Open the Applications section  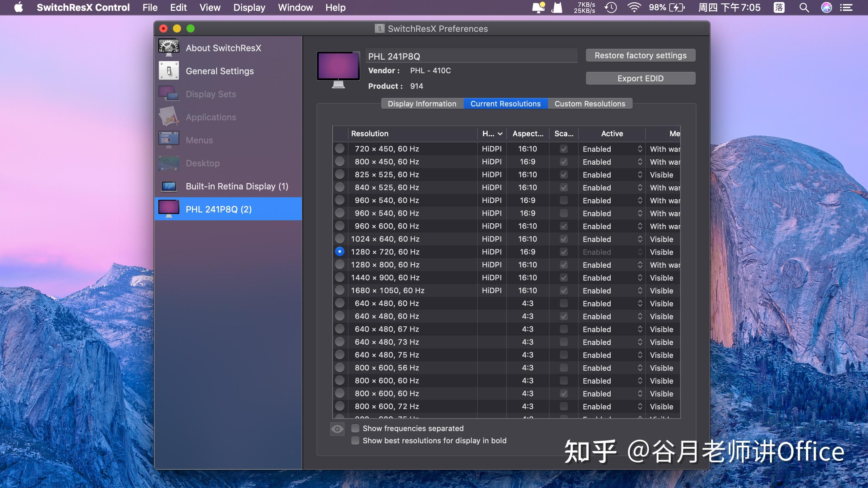click(211, 117)
